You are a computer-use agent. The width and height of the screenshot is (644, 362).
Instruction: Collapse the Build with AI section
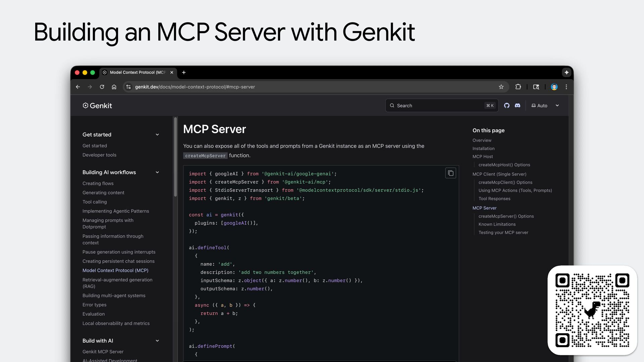157,341
